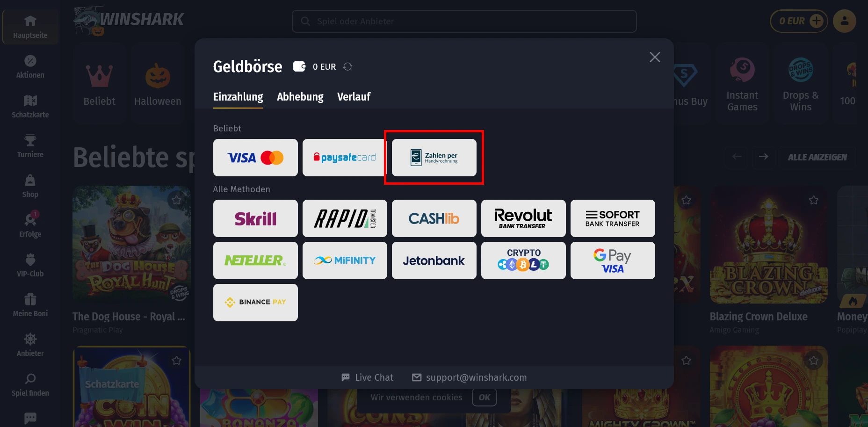Favorite Blazing Crown Deluxe star
The image size is (868, 427).
click(814, 200)
